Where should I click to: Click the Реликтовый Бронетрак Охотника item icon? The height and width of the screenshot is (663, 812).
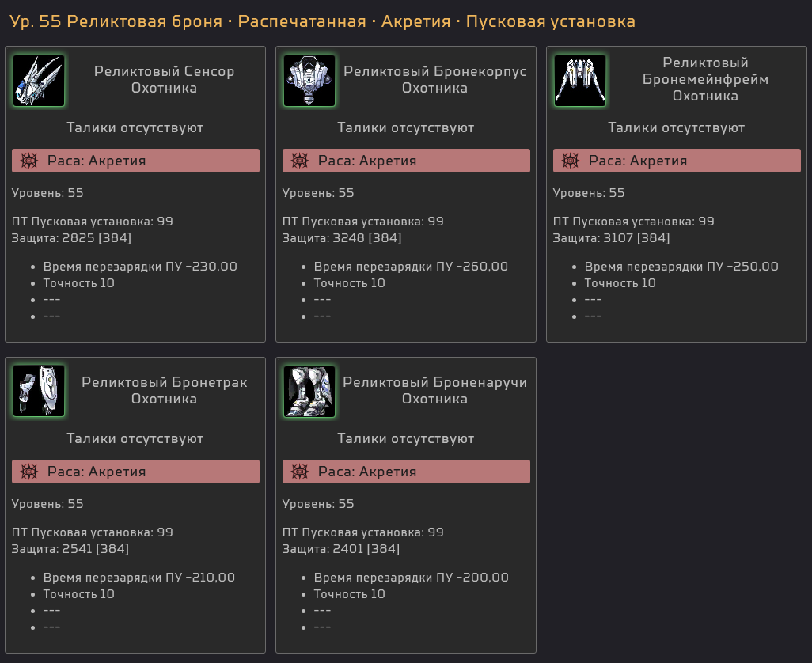39,392
